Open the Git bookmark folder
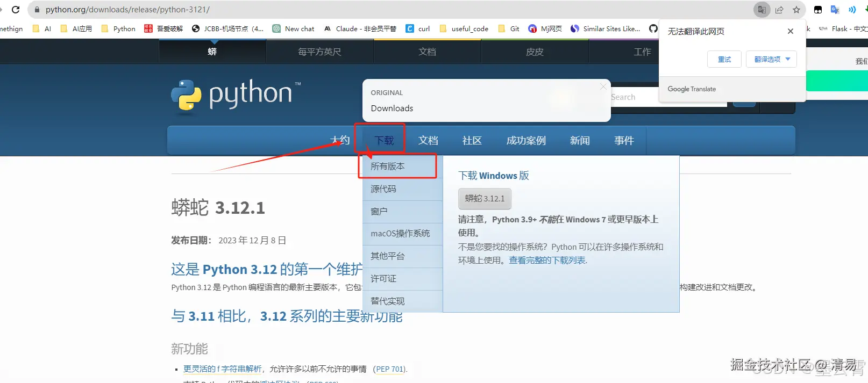The height and width of the screenshot is (383, 868). 509,29
